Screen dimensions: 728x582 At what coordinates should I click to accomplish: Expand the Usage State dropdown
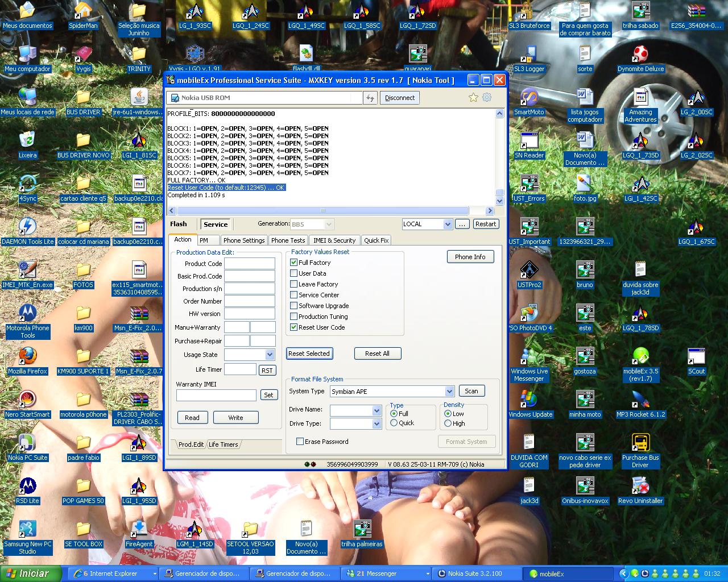click(x=270, y=355)
